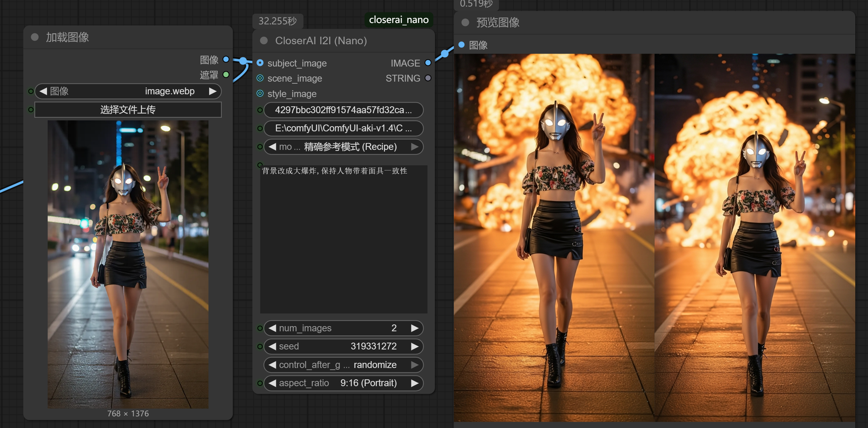Click the subject_image input socket
868x428 pixels.
(x=260, y=63)
